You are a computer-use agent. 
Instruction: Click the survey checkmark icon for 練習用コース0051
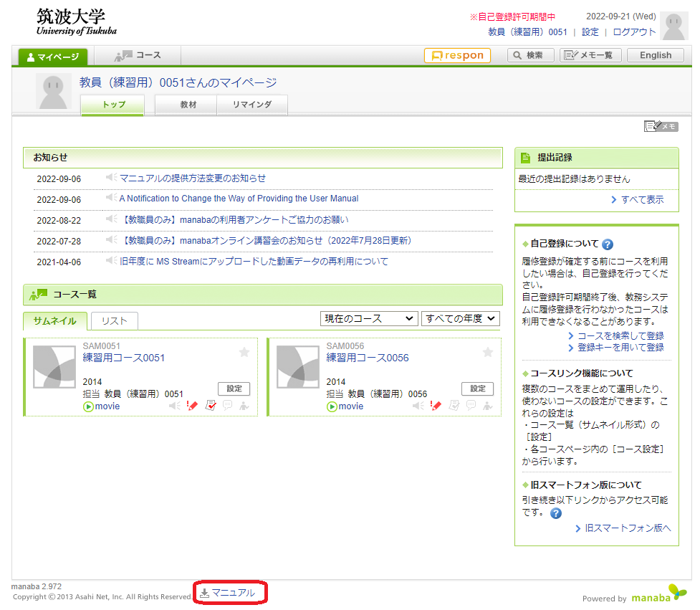(x=211, y=406)
